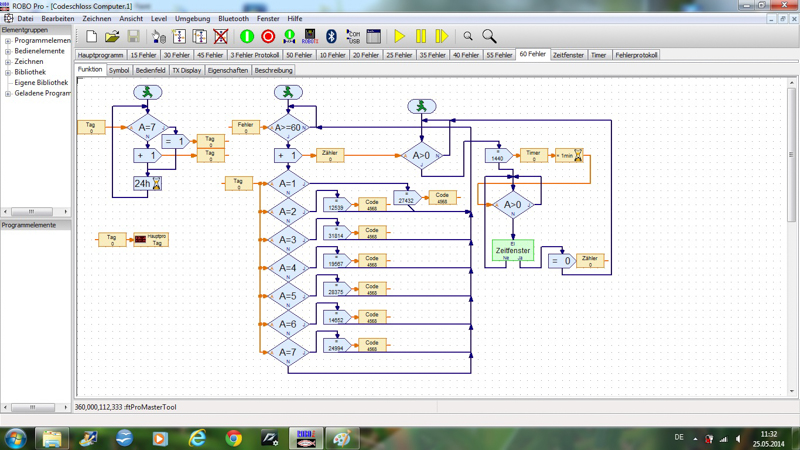This screenshot has height=450, width=800.
Task: Open the Bluetooth settings toolbar icon
Action: tap(332, 37)
